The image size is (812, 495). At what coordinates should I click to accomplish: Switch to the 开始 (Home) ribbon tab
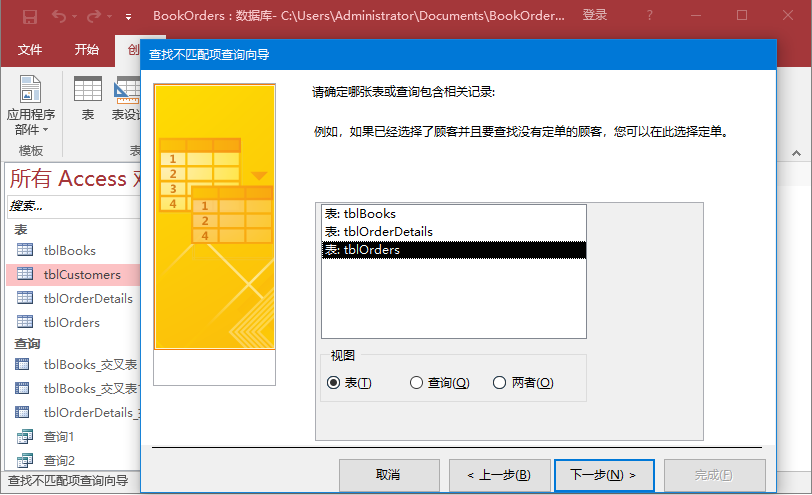tap(87, 49)
